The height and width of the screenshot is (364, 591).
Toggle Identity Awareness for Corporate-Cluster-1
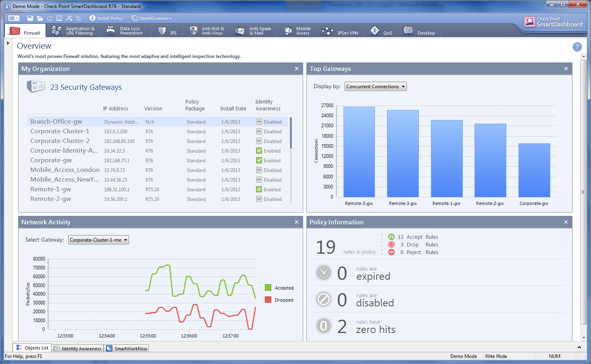point(259,131)
